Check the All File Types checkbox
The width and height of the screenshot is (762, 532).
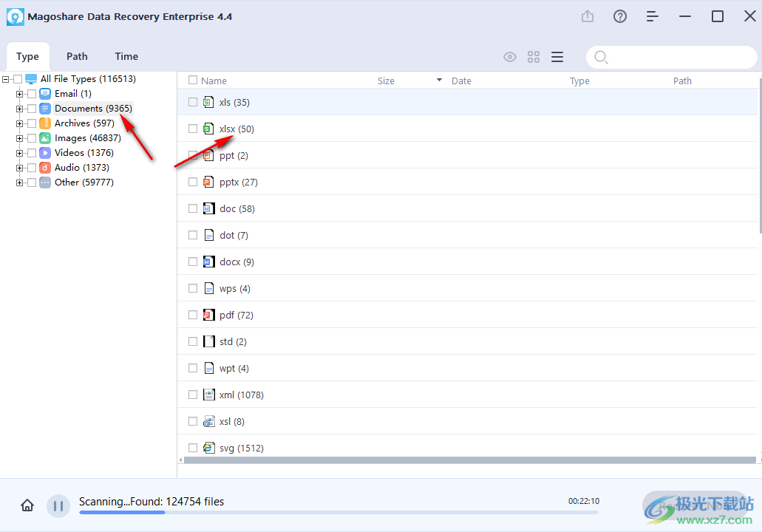pyautogui.click(x=18, y=79)
